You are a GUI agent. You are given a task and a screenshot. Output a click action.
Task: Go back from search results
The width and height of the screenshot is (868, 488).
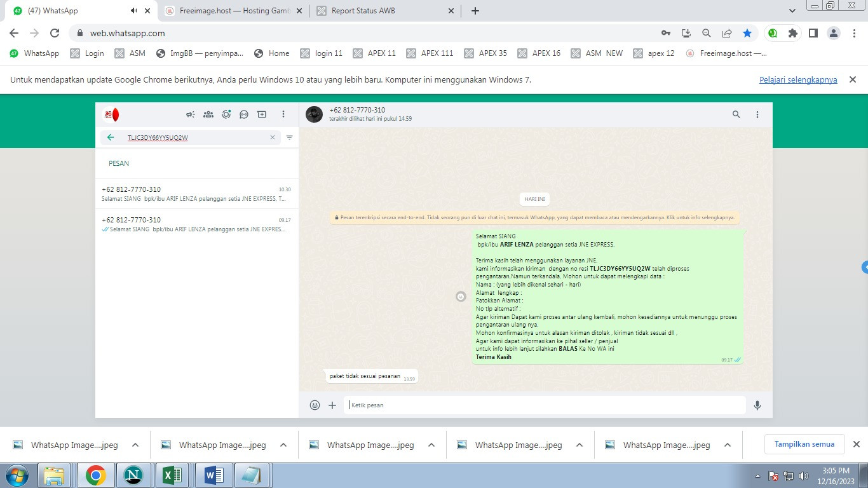[x=111, y=137]
